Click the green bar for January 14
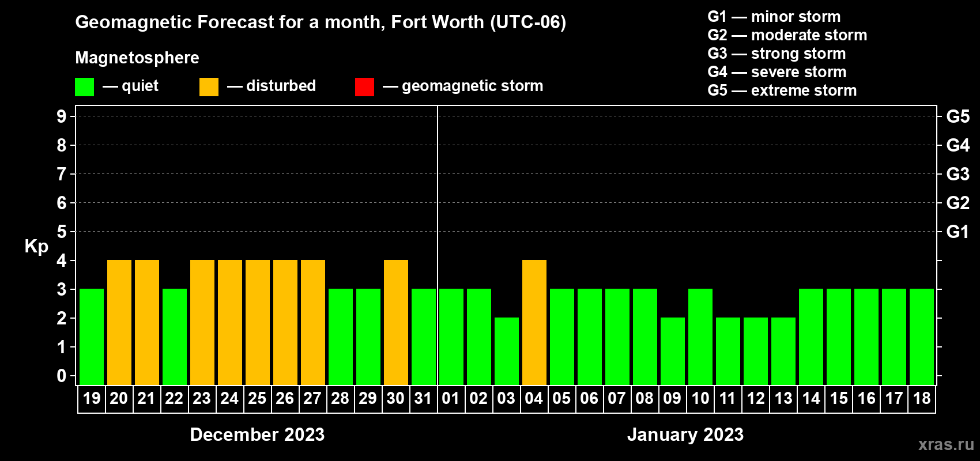 [811, 337]
